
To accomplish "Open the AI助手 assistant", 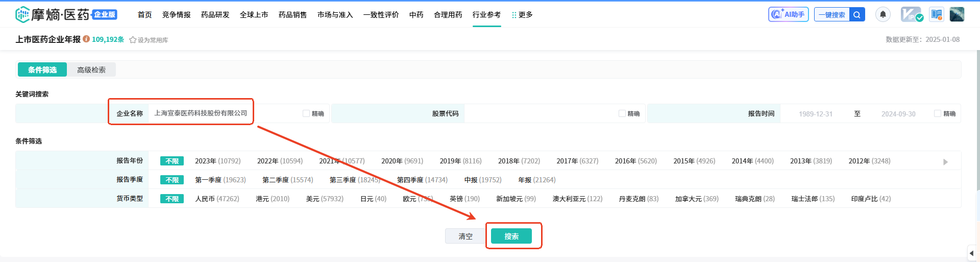I will pyautogui.click(x=789, y=14).
